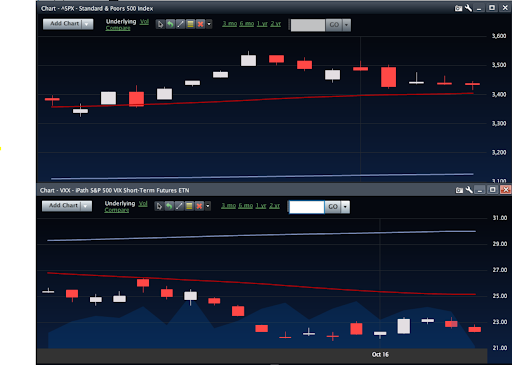Click the SPX chart title text
The width and height of the screenshot is (512, 365).
[x=97, y=9]
